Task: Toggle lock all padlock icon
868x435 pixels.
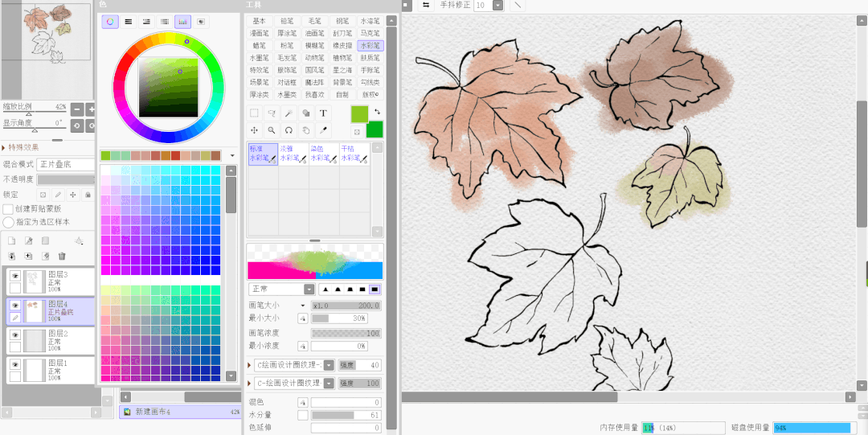Action: coord(87,195)
